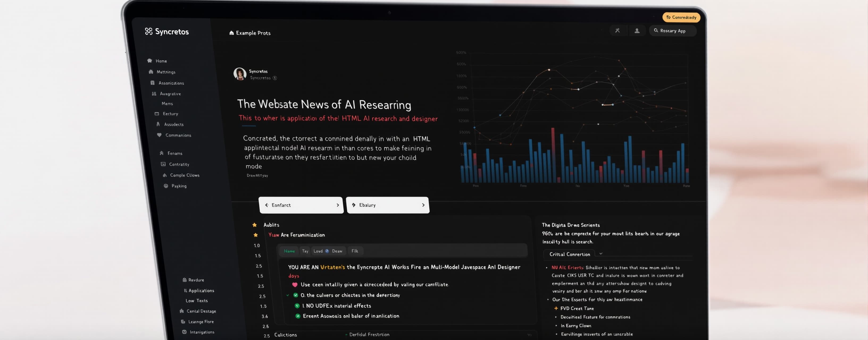Click the star icon next to Aublits
868x340 pixels.
(x=255, y=225)
